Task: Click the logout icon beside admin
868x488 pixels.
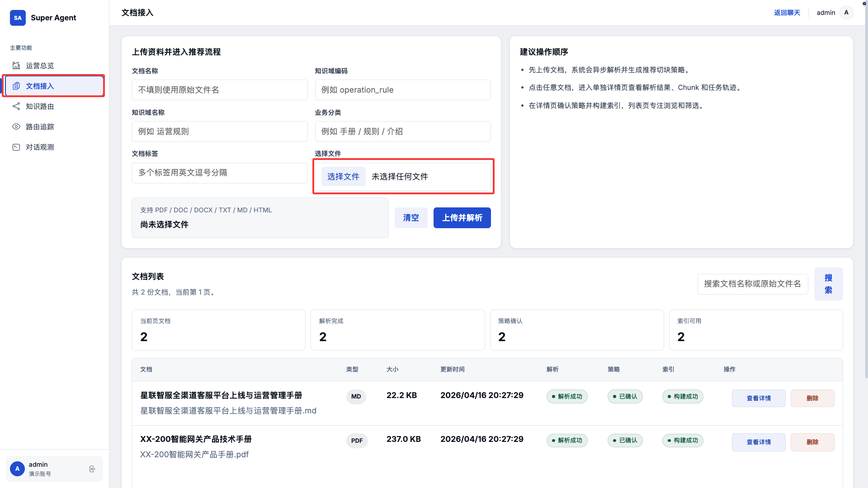Action: pos(92,469)
